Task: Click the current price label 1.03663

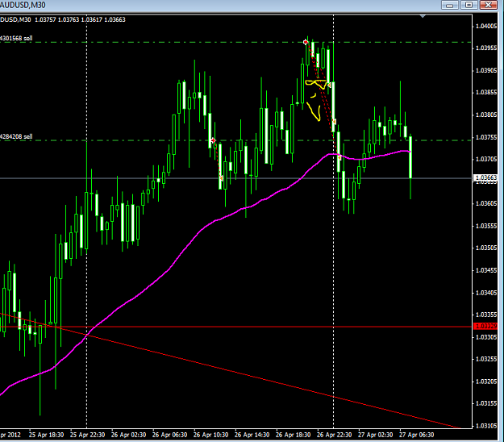Action: (485, 177)
